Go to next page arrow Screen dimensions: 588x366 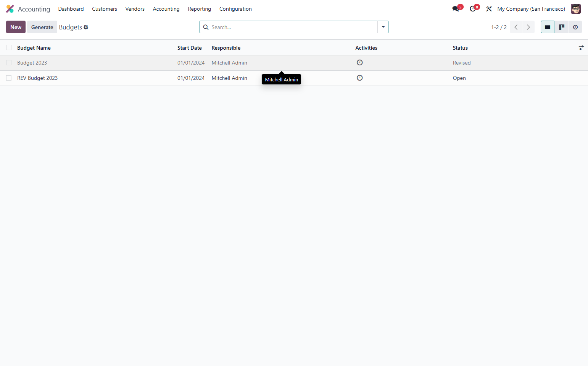528,27
